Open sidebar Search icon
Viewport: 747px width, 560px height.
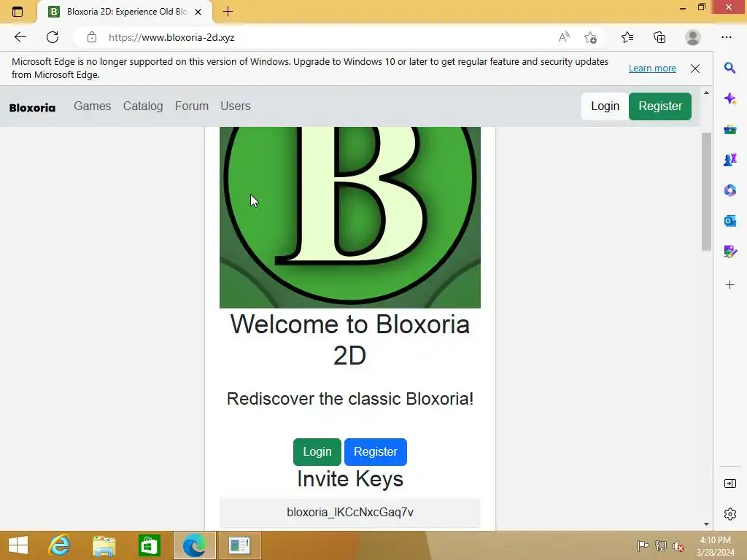(729, 68)
